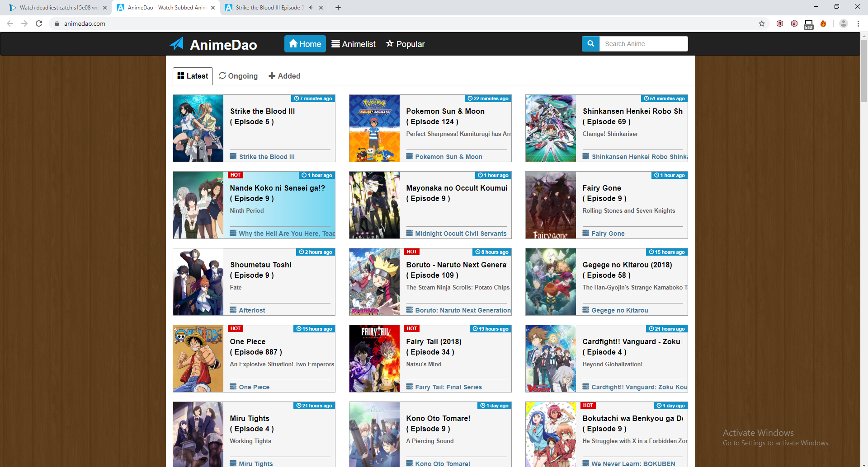
Task: Click the HOT badge on Nande Koko ni Sensei ga!?
Action: (x=235, y=175)
